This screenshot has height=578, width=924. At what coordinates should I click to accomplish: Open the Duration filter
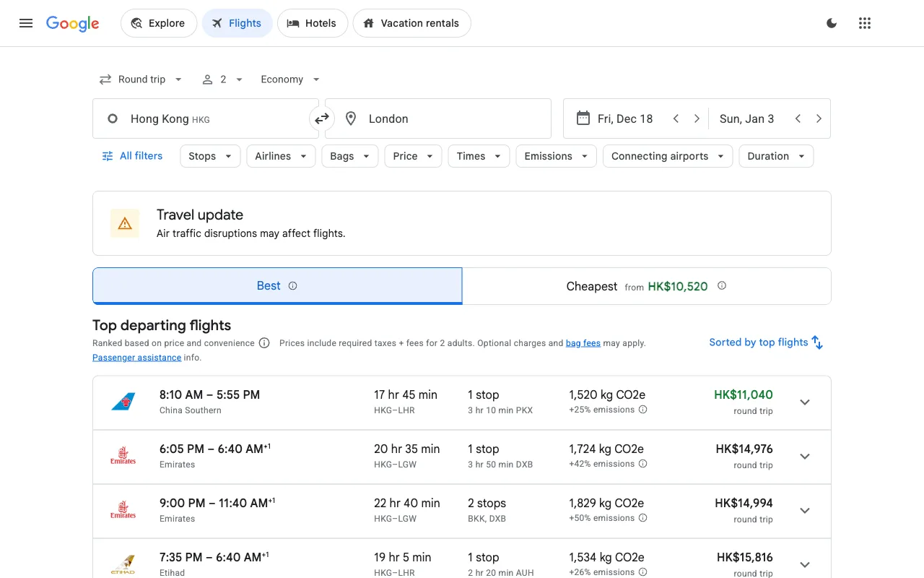point(776,156)
